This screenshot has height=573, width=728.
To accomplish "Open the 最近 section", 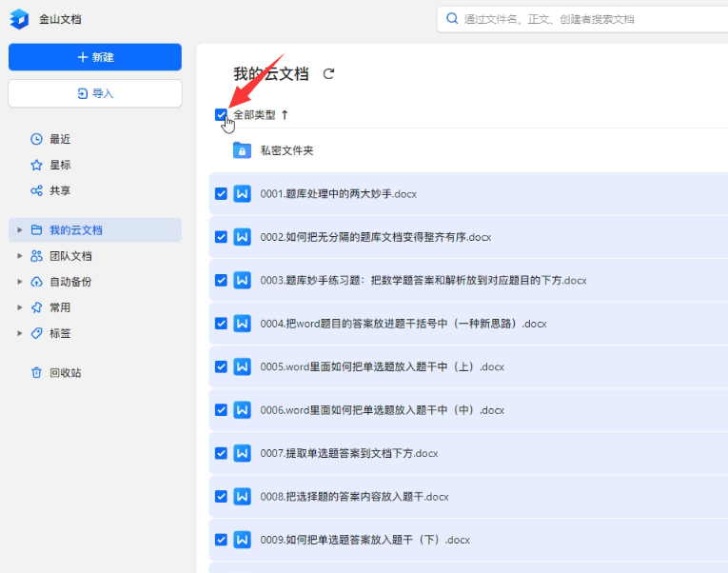I will point(60,139).
